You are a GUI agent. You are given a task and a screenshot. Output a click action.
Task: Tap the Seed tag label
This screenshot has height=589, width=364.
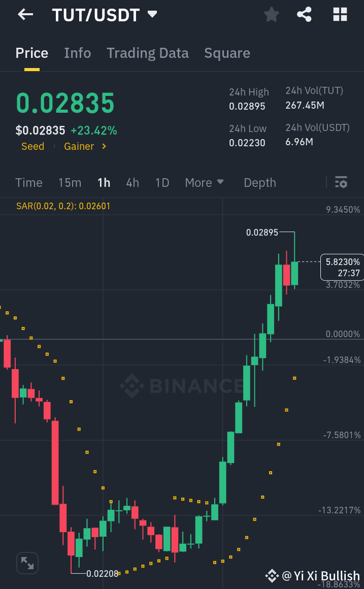click(x=32, y=146)
